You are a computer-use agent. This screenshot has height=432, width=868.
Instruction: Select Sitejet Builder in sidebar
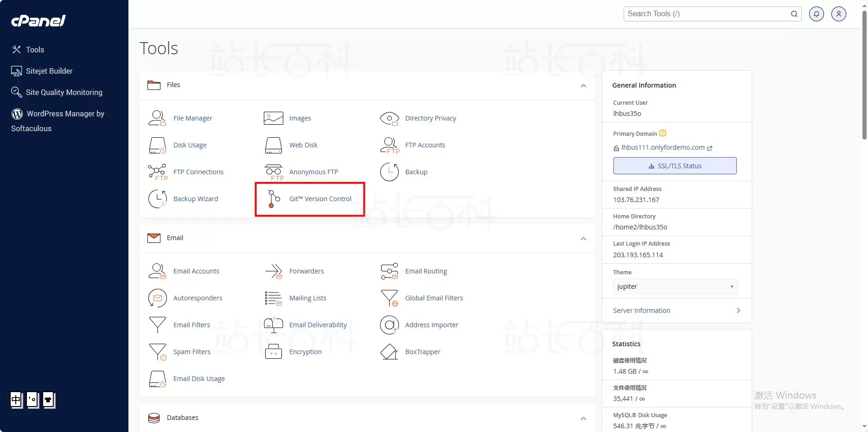(49, 71)
